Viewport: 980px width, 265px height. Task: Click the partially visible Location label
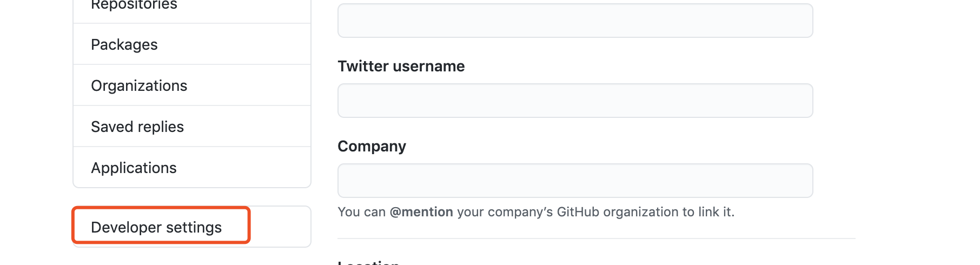368,262
